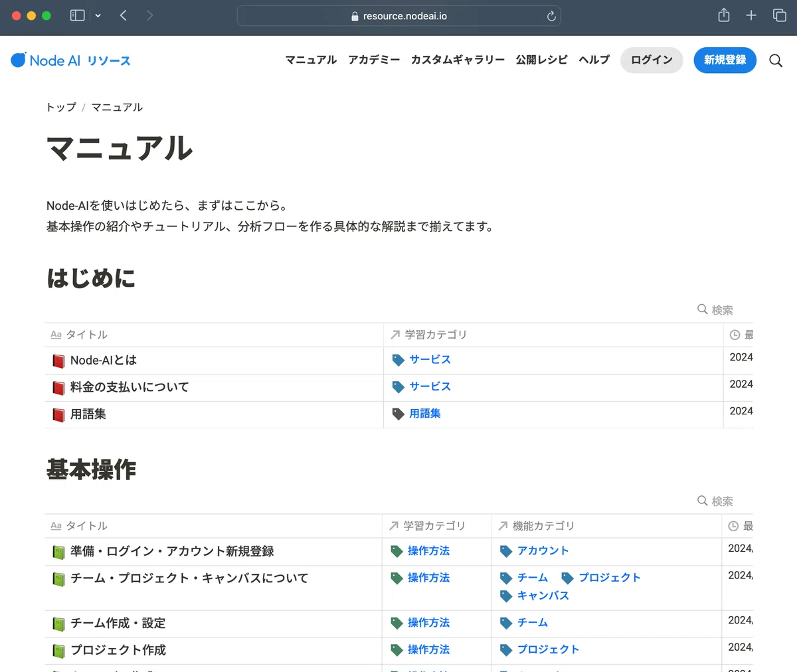Open アカデミー in the top navigation
797x672 pixels.
coord(374,60)
